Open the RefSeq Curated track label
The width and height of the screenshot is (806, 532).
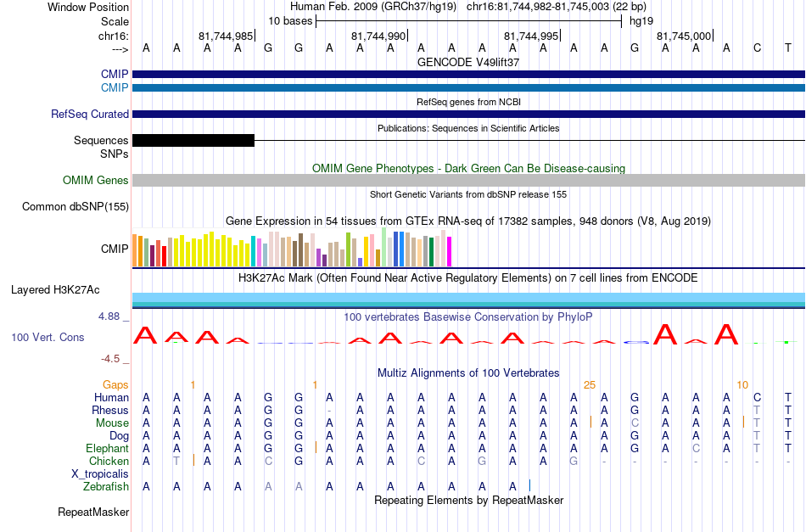point(89,114)
